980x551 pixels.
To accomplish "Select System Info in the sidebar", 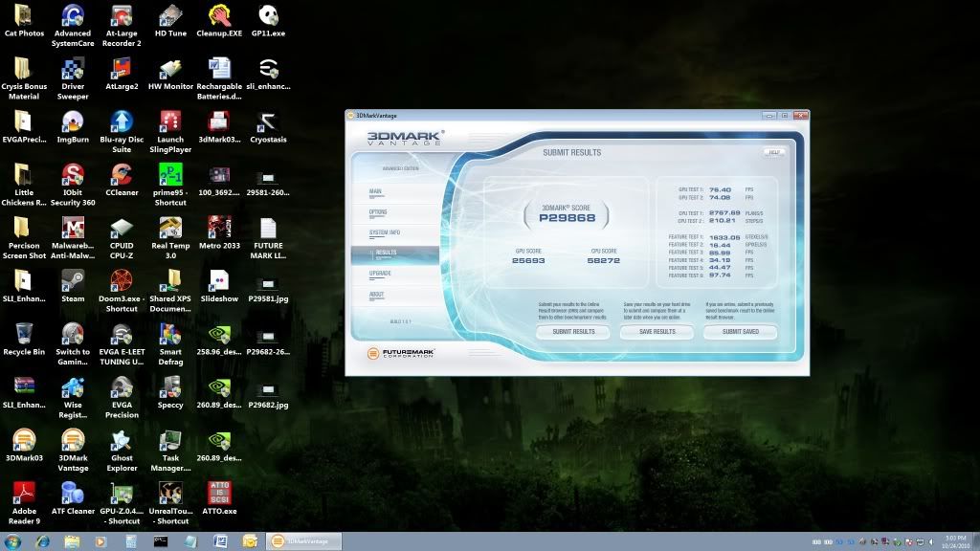I will (x=384, y=232).
